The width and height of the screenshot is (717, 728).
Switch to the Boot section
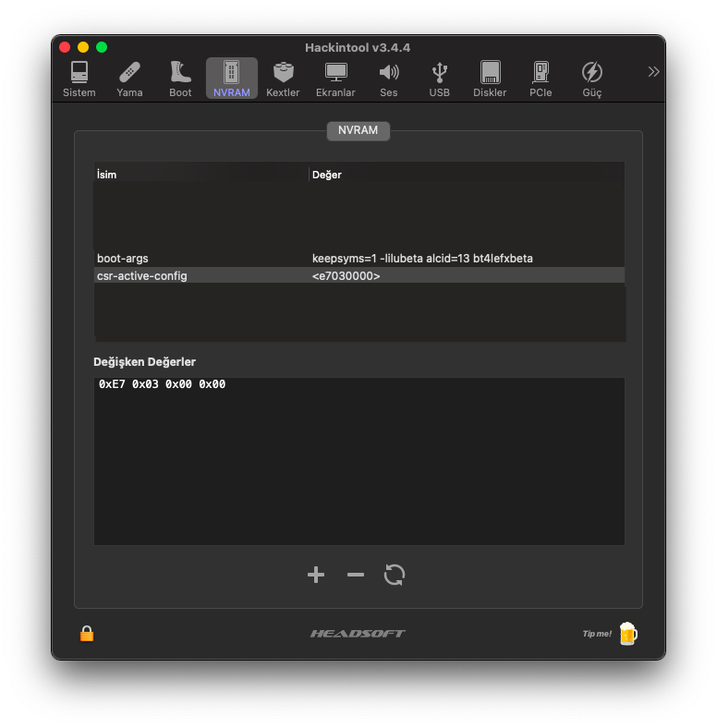pos(180,79)
